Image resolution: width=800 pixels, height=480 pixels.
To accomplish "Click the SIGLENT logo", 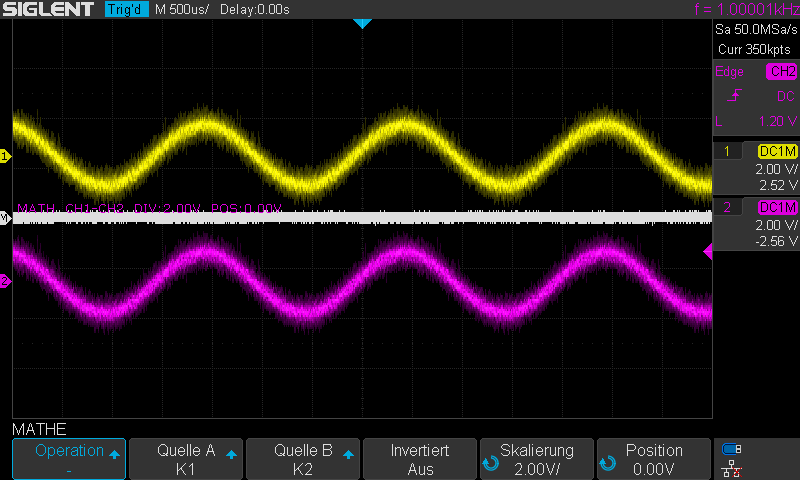I will [48, 9].
